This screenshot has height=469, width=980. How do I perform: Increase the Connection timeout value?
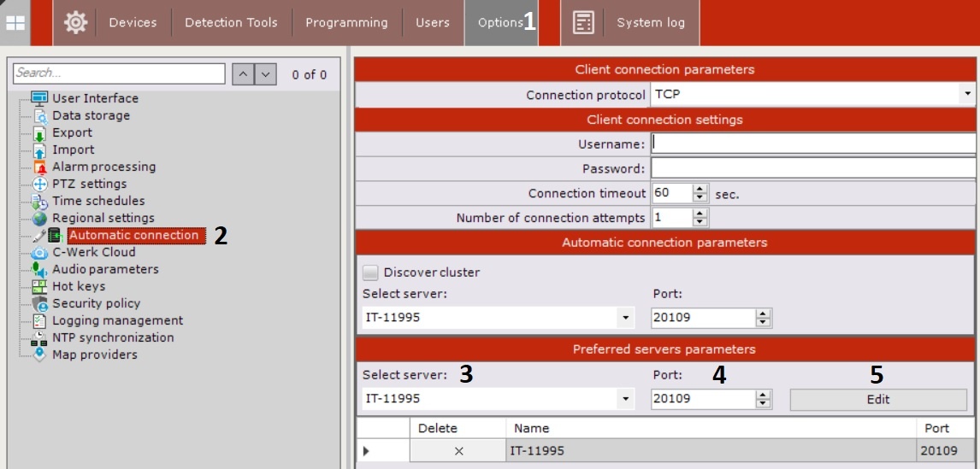700,189
